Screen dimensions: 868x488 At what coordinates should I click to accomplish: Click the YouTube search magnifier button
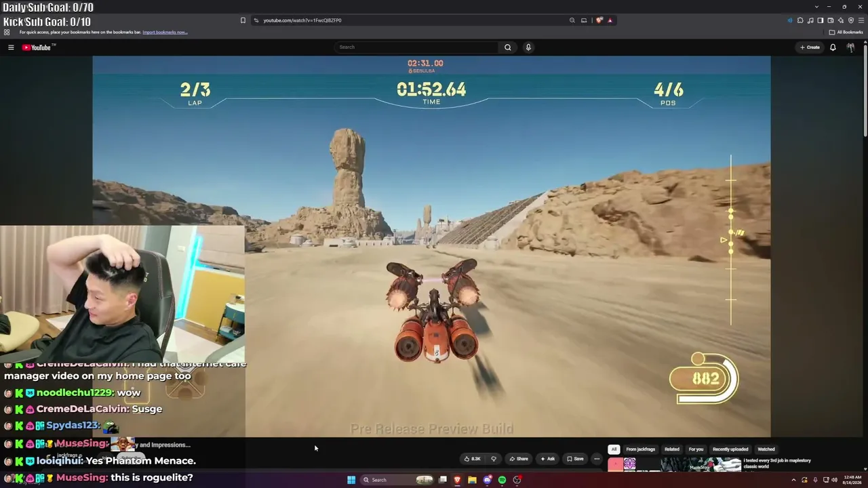[507, 47]
